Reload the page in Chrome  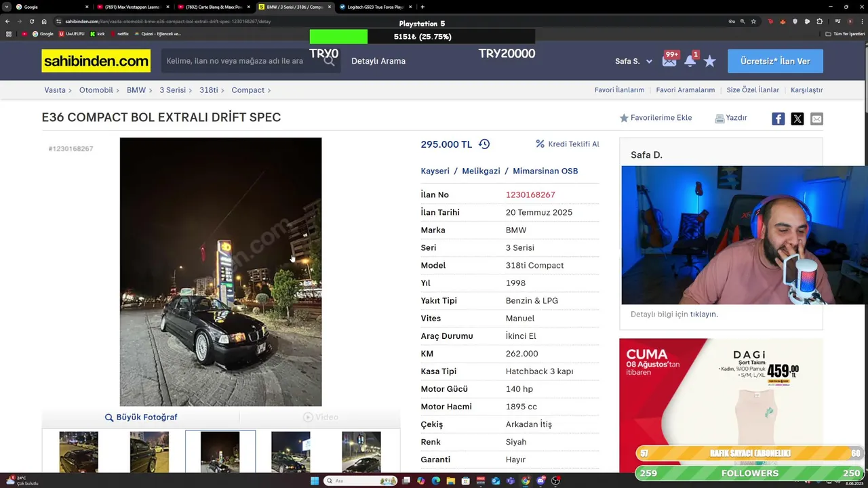(x=32, y=21)
